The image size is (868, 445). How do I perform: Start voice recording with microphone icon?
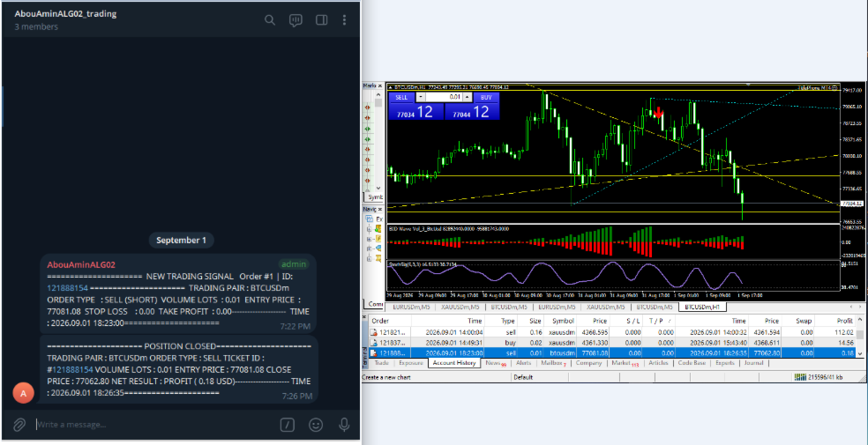tap(344, 425)
